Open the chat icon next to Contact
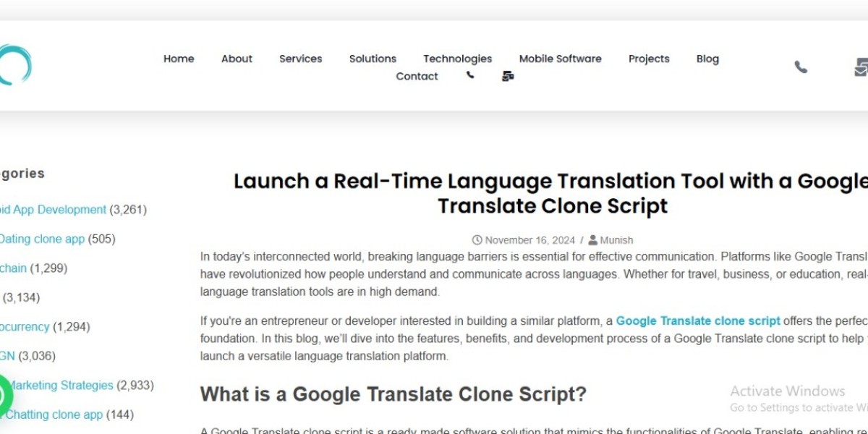The image size is (868, 434). point(508,76)
